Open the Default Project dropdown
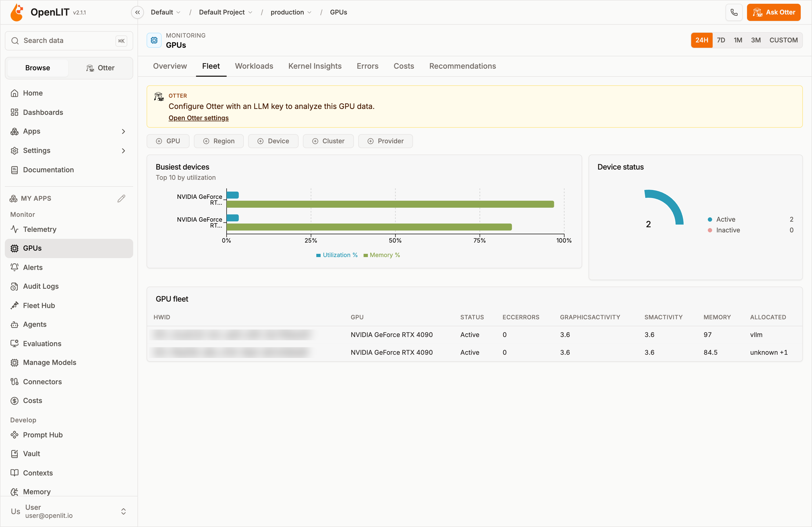Image resolution: width=812 pixels, height=527 pixels. click(x=226, y=12)
